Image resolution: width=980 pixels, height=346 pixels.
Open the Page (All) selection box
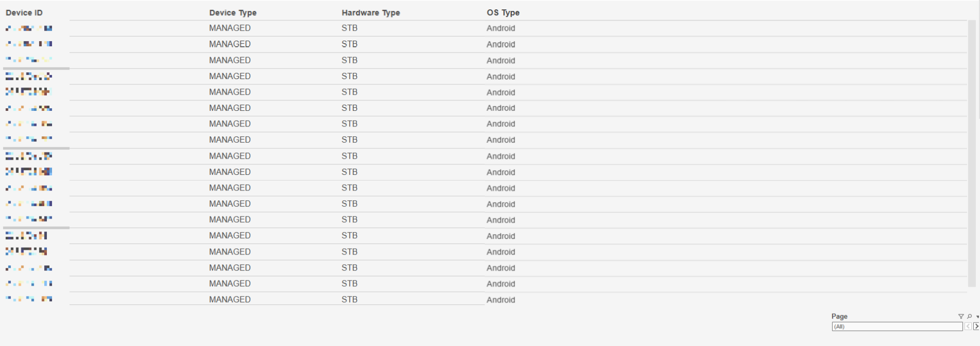point(897,326)
